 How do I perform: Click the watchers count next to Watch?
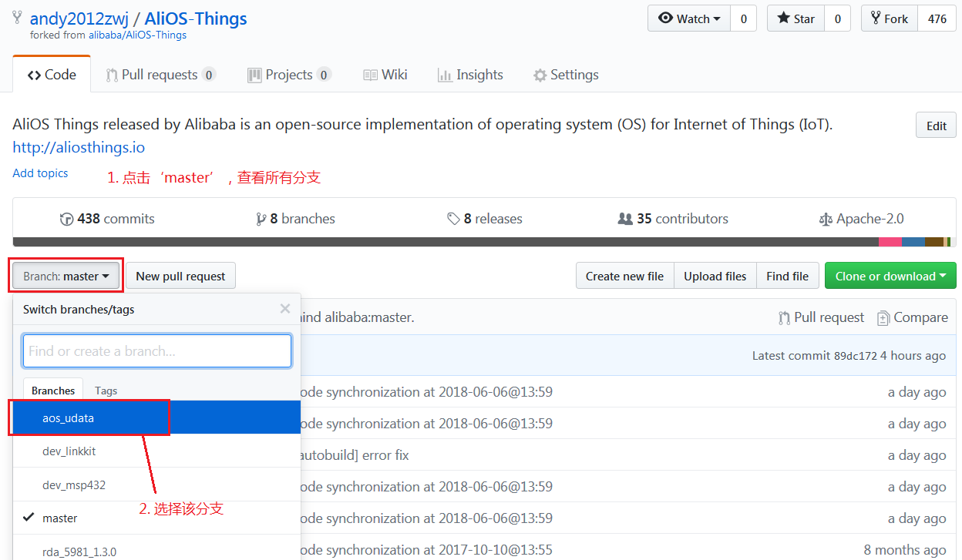coord(743,18)
